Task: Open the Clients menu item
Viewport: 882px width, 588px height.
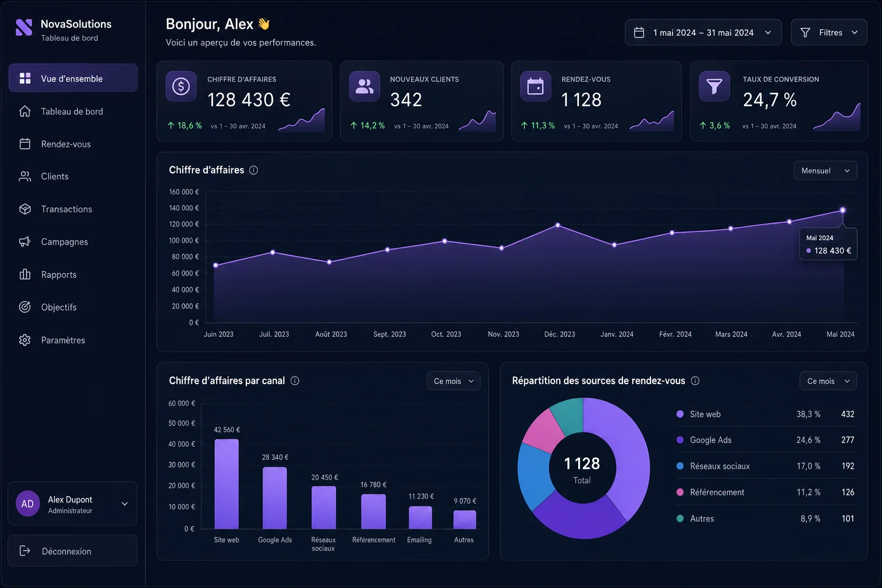Action: point(73,176)
